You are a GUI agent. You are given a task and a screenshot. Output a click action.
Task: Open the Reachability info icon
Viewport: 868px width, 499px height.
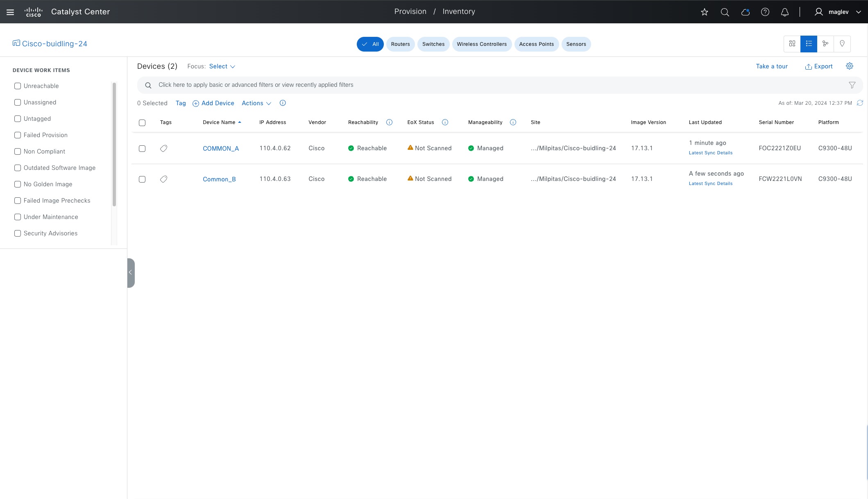(x=389, y=122)
